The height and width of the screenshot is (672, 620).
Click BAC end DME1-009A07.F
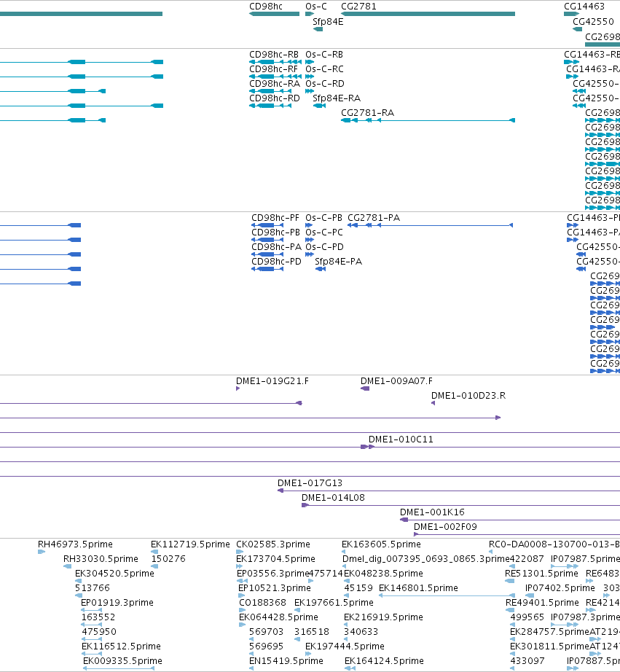pos(396,381)
